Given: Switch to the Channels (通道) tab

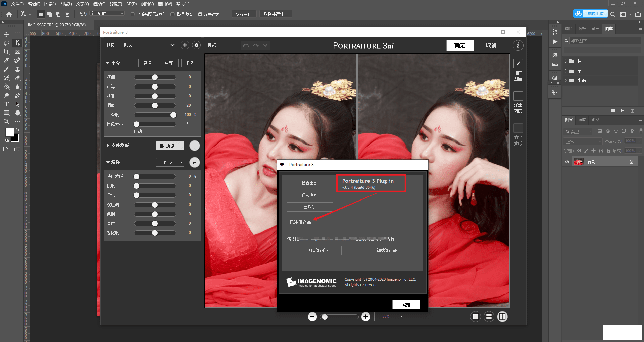Looking at the screenshot, I should (582, 120).
